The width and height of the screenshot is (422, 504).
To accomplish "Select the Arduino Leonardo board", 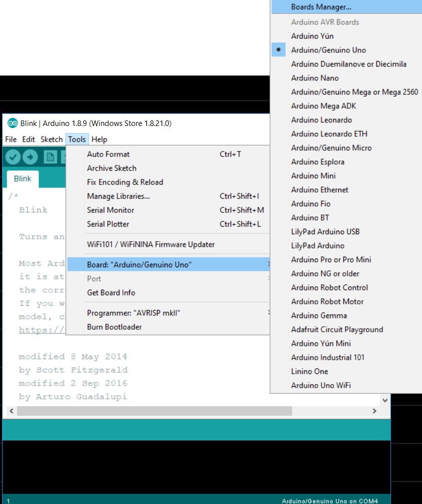I will coord(346,120).
